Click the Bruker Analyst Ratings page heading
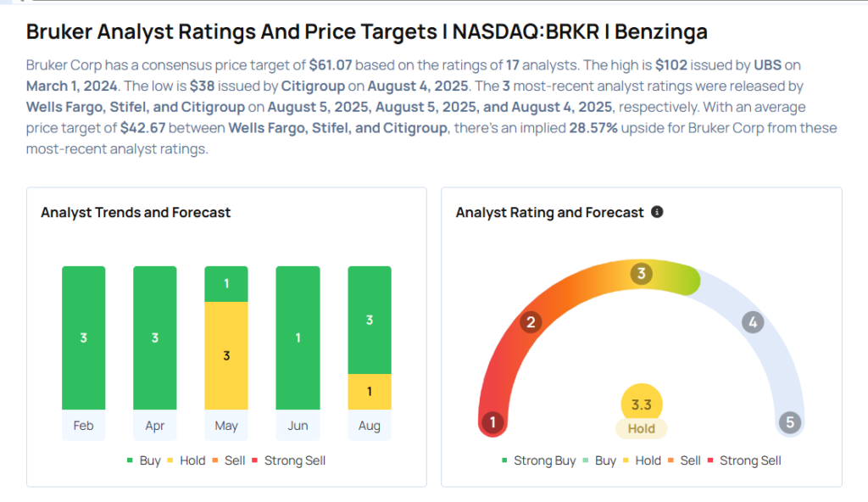Viewport: 868px width, 502px height. point(366,31)
